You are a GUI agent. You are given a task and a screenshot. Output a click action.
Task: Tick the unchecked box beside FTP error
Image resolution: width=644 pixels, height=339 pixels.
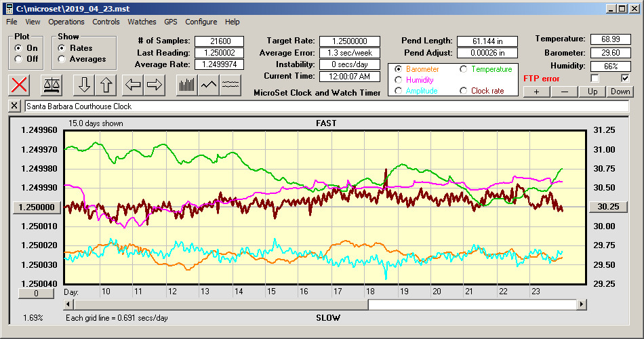[595, 78]
